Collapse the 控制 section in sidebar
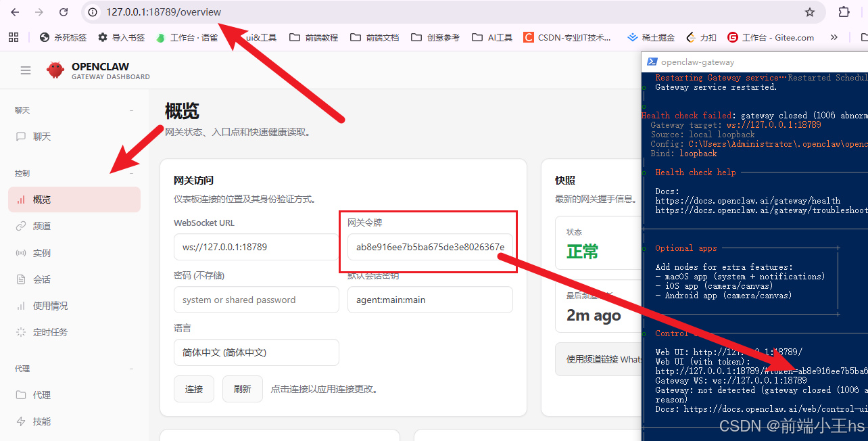The height and width of the screenshot is (441, 868). [x=132, y=173]
